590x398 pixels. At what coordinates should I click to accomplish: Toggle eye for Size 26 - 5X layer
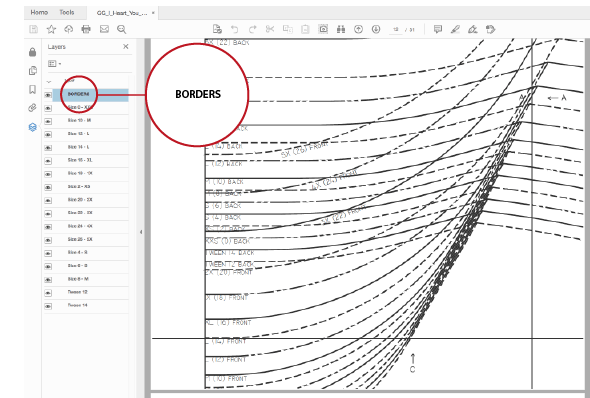pos(48,240)
